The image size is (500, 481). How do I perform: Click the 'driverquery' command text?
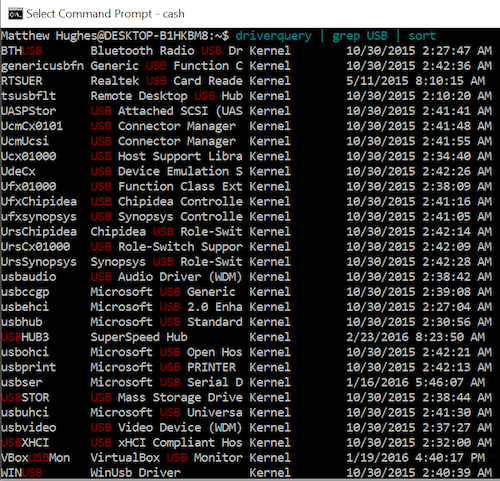coord(274,36)
